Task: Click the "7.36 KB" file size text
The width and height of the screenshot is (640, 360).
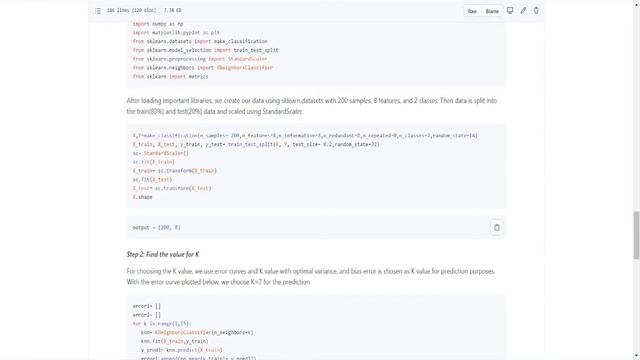Action: click(172, 10)
